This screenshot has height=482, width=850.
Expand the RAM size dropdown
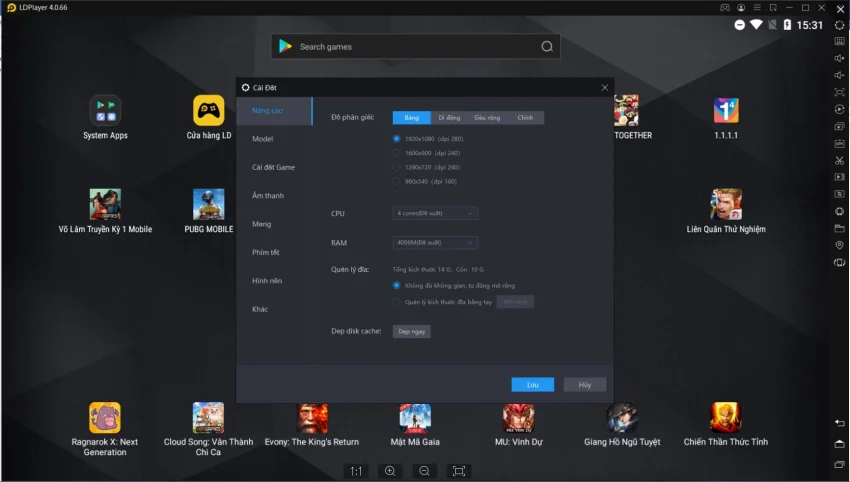[435, 243]
